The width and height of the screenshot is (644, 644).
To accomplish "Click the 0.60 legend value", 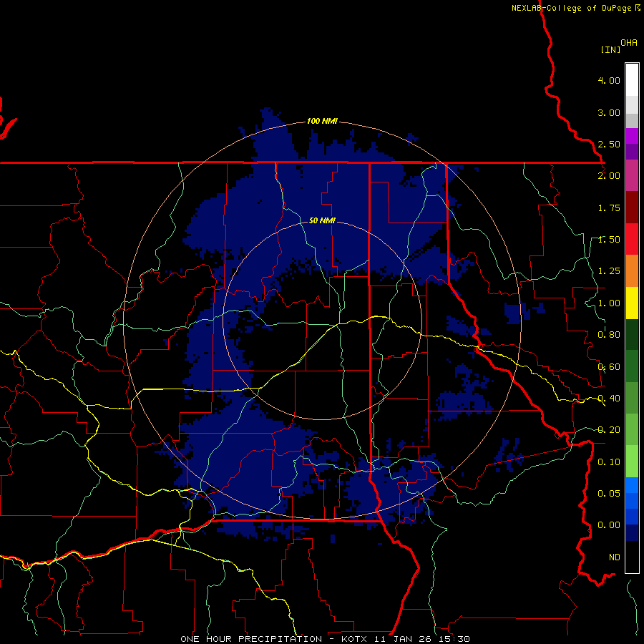I will (x=609, y=367).
